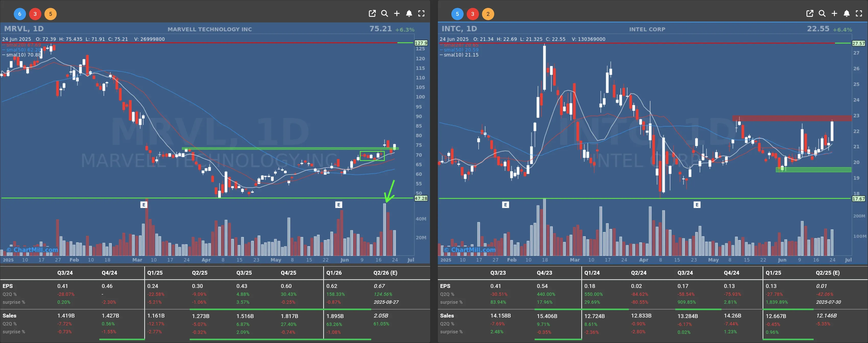The height and width of the screenshot is (343, 868).
Task: Click ChartMill.com link on INTC chart
Action: click(x=470, y=250)
